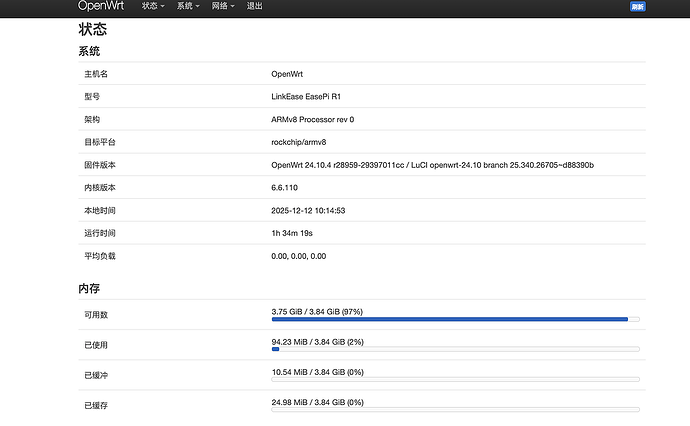Open the 状态 dropdown menu in navbar
This screenshot has height=426, width=690.
point(153,6)
